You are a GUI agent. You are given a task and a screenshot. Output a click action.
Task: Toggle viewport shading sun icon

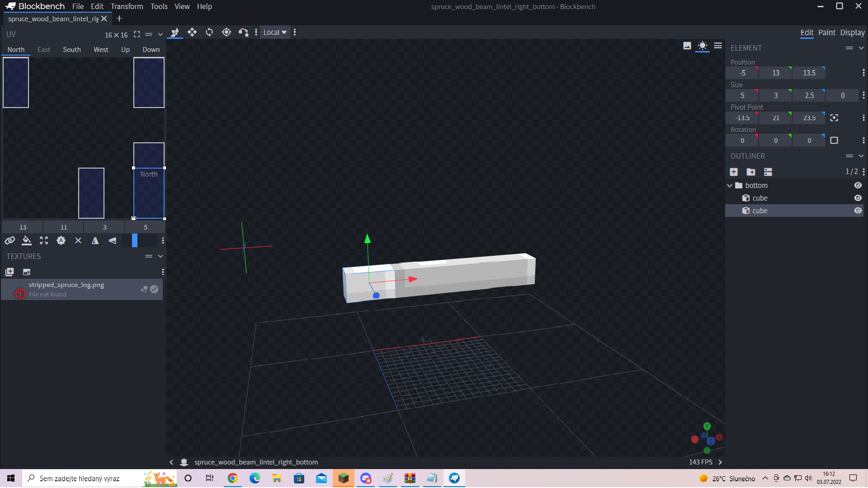point(703,46)
